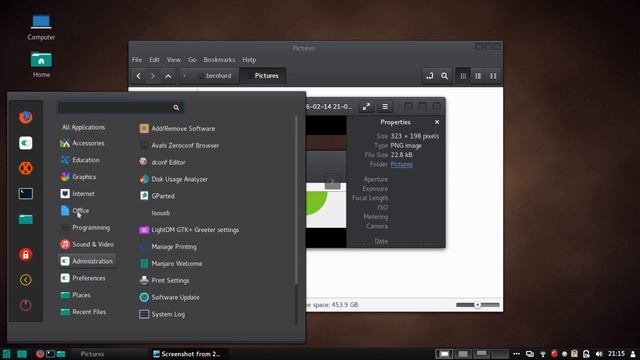Open System Log
The width and height of the screenshot is (640, 360).
162,314
